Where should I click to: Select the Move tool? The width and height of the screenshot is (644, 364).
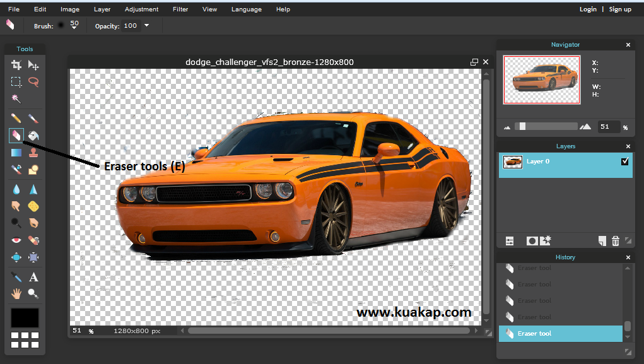point(33,65)
